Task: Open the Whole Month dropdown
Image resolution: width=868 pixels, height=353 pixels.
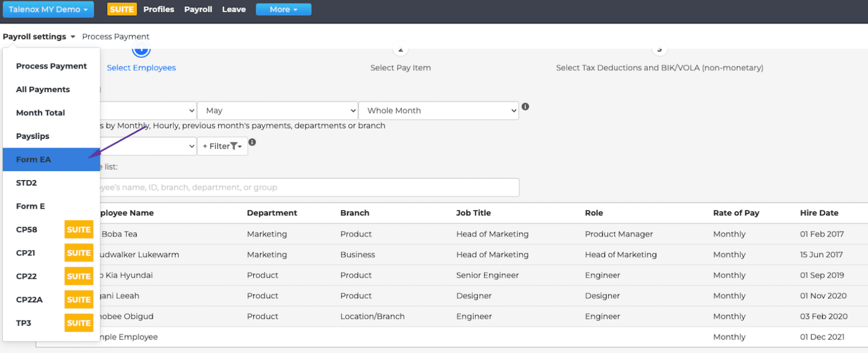Action: pos(439,110)
